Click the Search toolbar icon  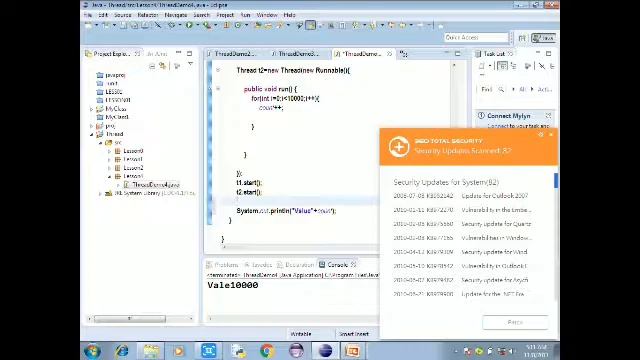tap(280, 25)
